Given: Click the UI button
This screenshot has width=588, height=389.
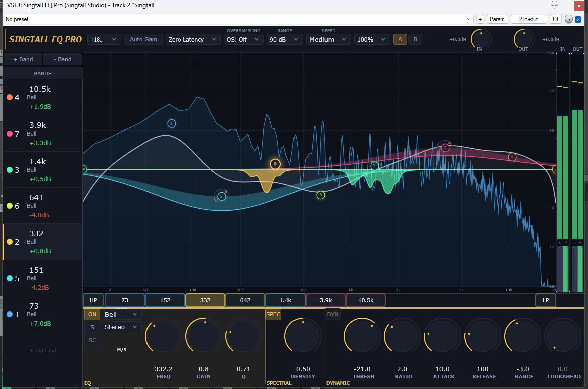Looking at the screenshot, I should (555, 19).
